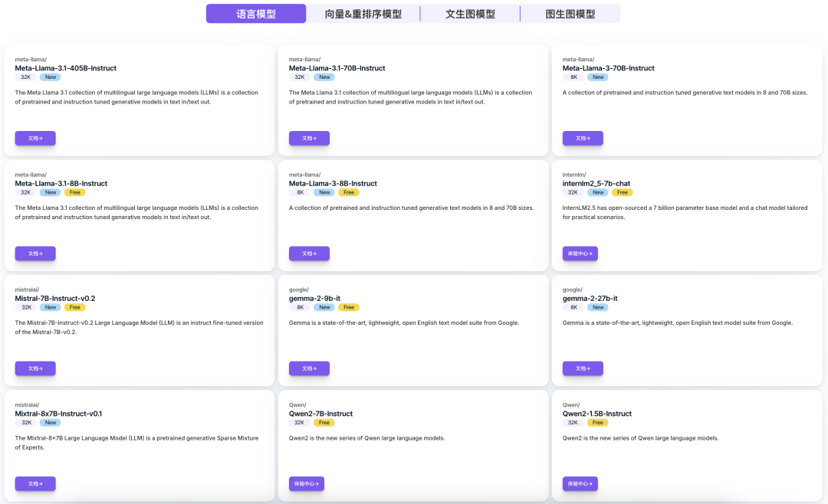Click the InternLM2.5 description text

685,212
